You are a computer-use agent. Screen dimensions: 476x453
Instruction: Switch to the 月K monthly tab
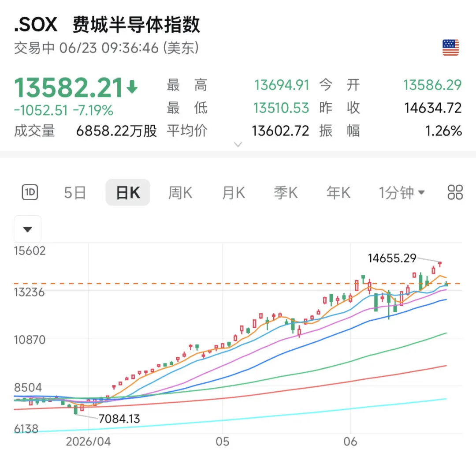[234, 193]
